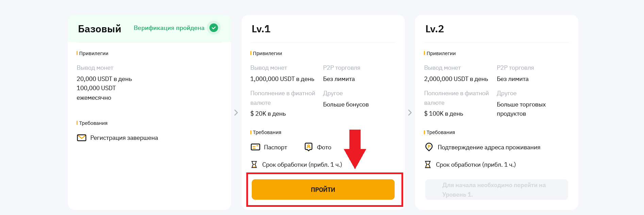The image size is (644, 215).
Task: Click the Фото requirement text
Action: click(x=324, y=147)
